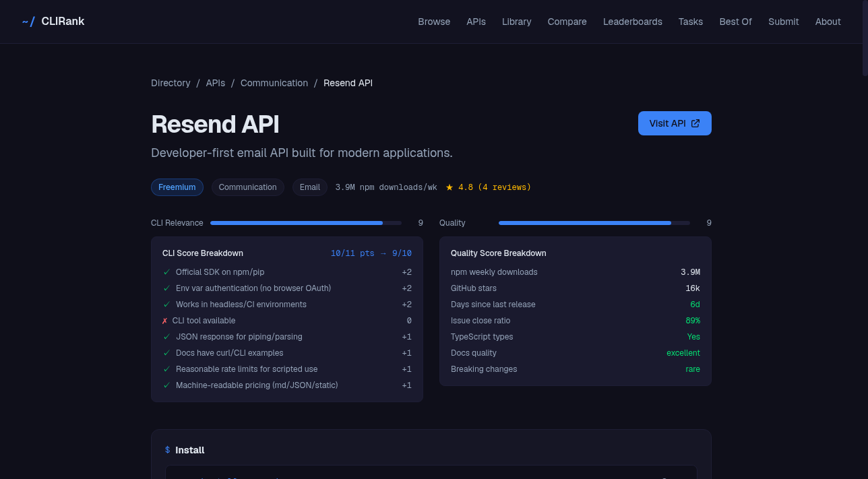This screenshot has height=479, width=868.
Task: Click the Email tag
Action: 309,187
